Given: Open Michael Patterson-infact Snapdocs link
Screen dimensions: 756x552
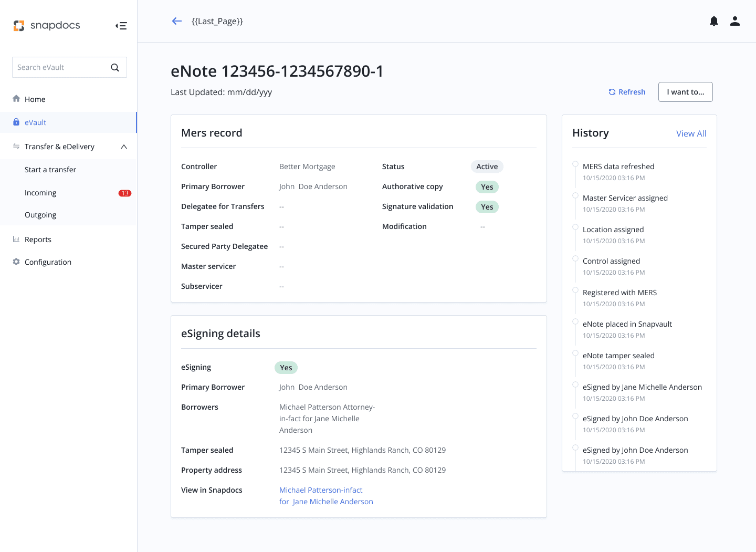Looking at the screenshot, I should pos(326,496).
